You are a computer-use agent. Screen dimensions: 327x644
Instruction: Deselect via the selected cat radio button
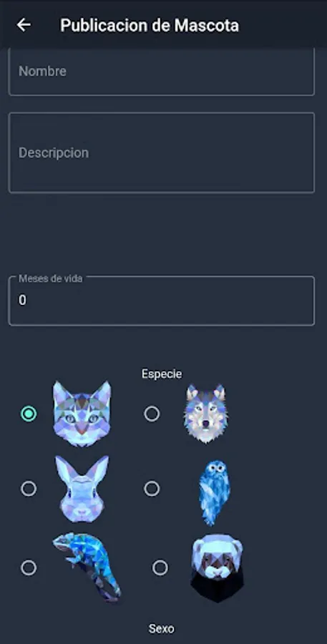(29, 414)
